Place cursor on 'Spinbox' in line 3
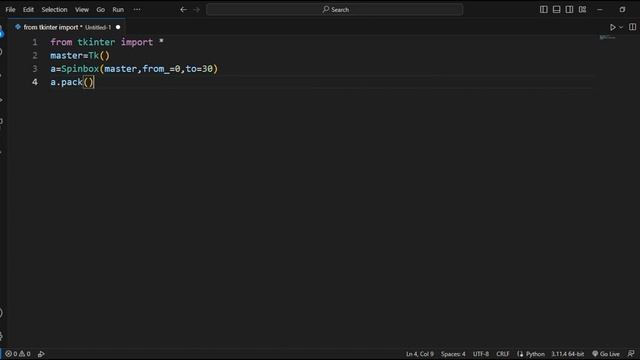 (80, 69)
